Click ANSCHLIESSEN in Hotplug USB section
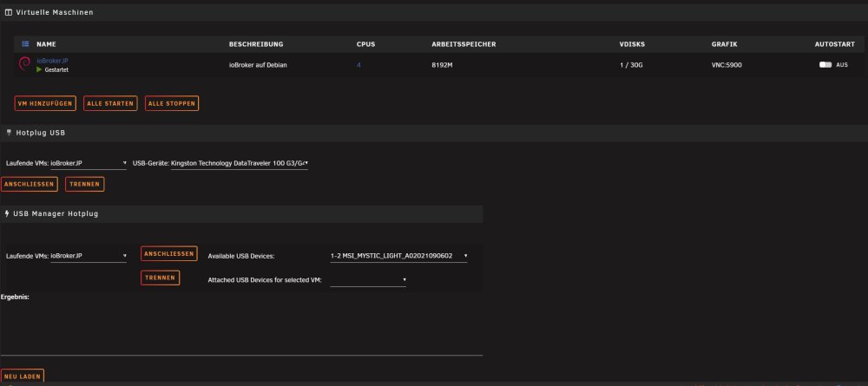The width and height of the screenshot is (868, 386). 30,184
